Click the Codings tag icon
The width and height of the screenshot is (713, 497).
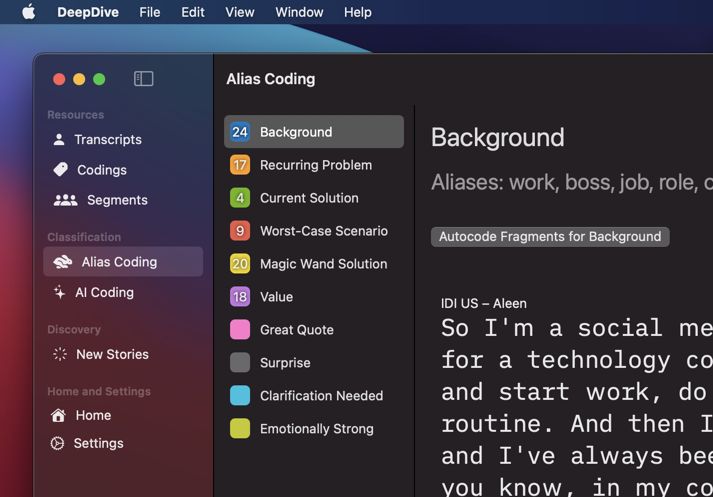[x=60, y=170]
